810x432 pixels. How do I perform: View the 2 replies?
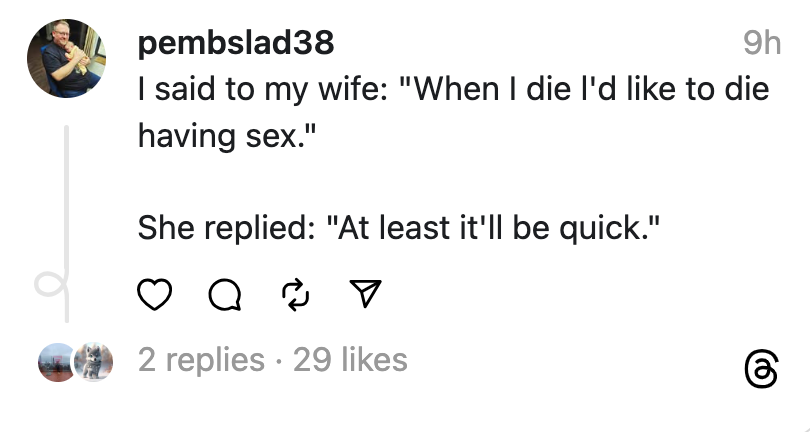tap(202, 359)
